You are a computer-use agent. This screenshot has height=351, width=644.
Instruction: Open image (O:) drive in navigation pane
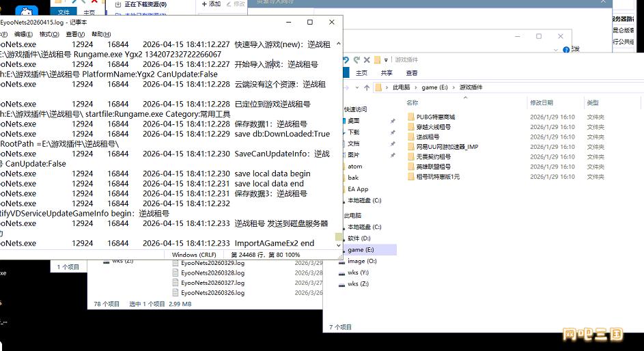pyautogui.click(x=362, y=261)
